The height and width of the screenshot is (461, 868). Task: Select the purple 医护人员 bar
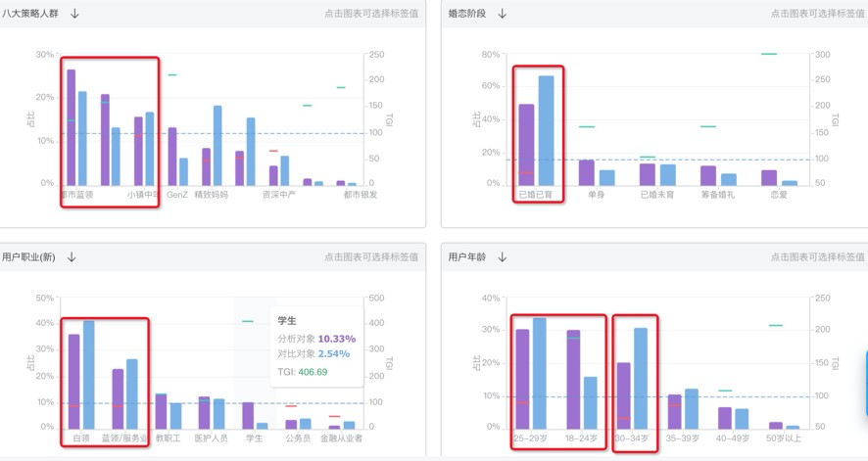[204, 412]
